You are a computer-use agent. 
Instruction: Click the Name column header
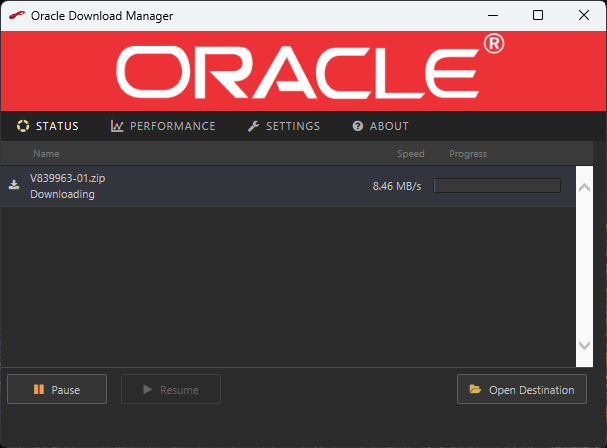[46, 154]
